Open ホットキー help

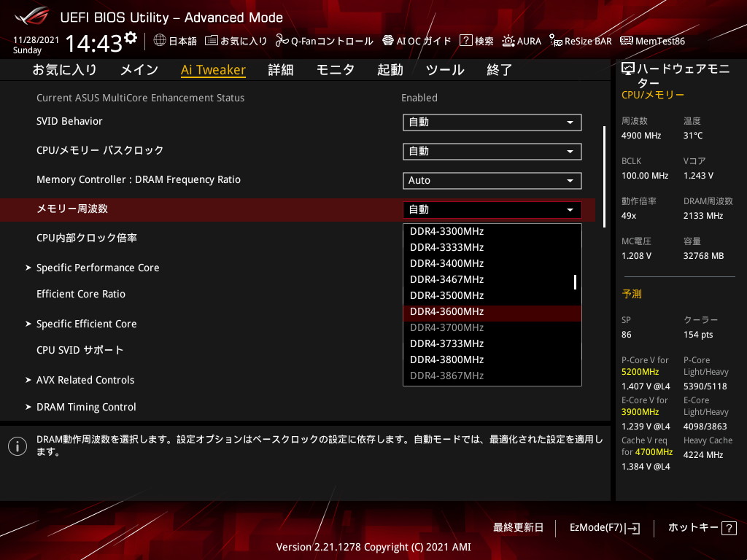[703, 528]
